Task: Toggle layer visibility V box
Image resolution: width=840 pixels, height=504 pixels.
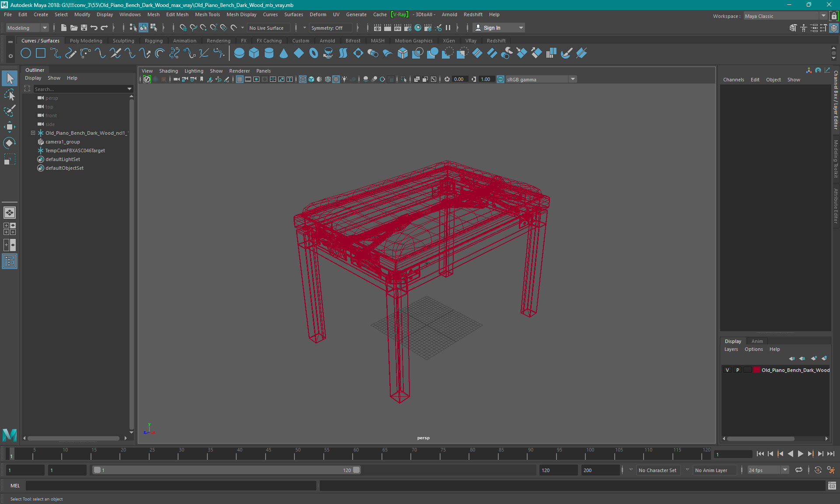Action: [728, 370]
